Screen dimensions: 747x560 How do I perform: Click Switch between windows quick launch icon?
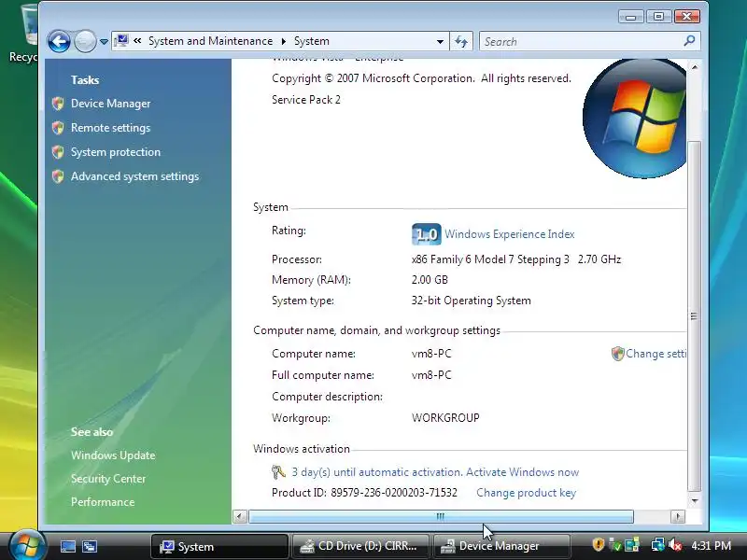[x=89, y=546]
